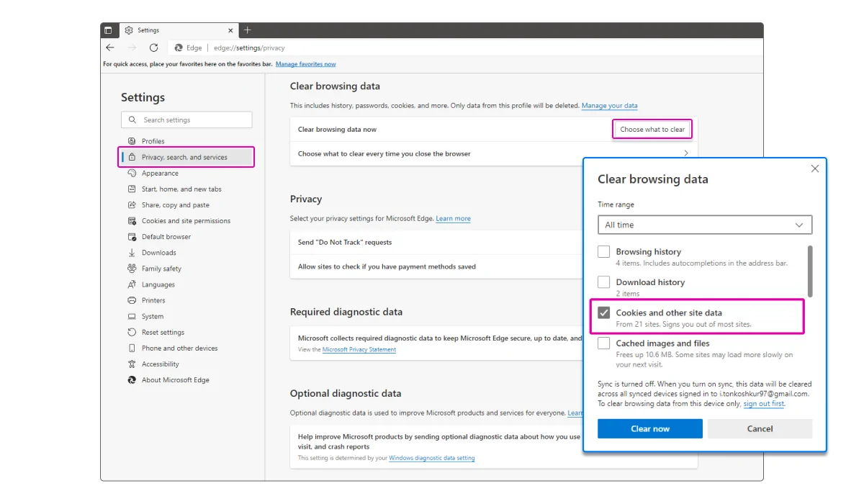Open Accessibility settings page
Screen dimensions: 864x504
[161, 364]
